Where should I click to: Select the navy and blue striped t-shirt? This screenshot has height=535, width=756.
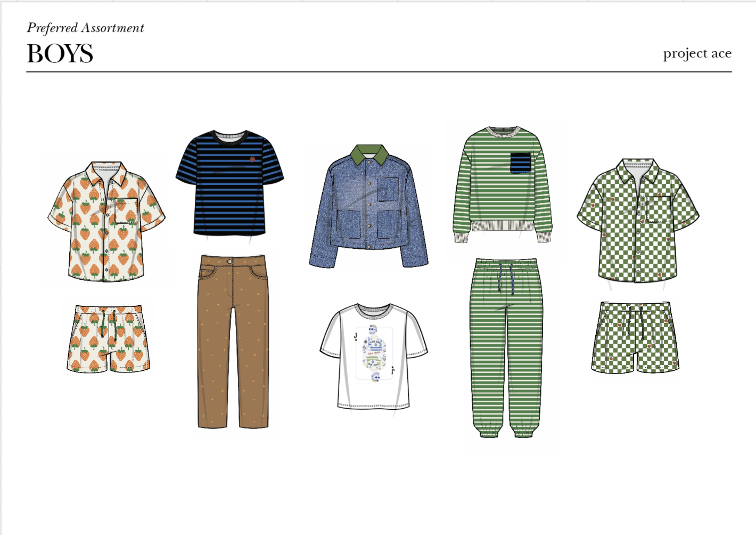(229, 183)
